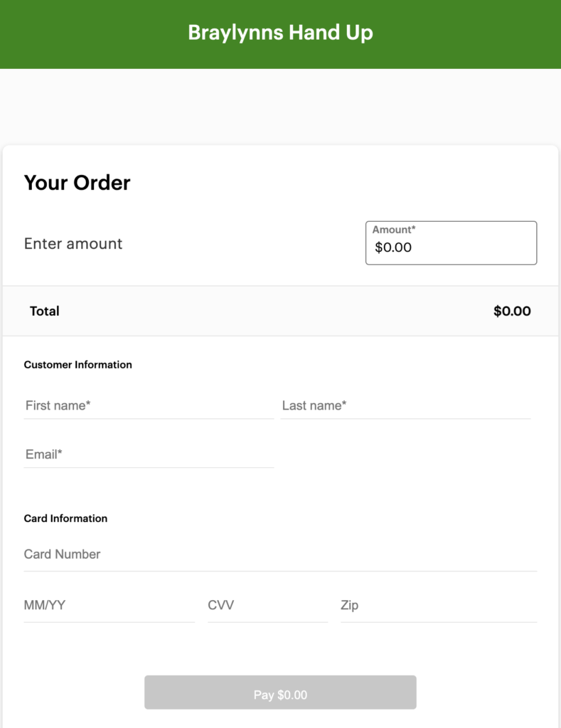Click the Customer Information heading

(78, 365)
